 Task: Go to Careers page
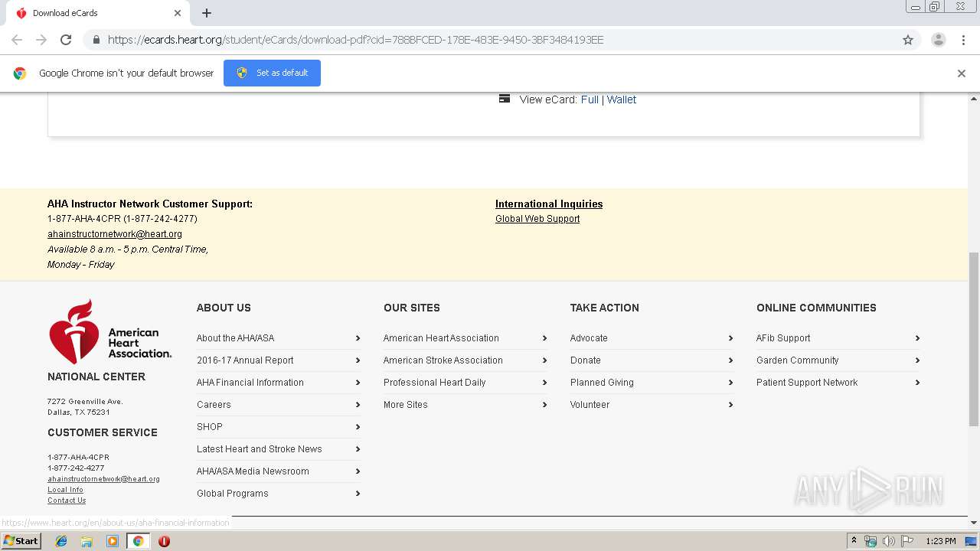(214, 405)
